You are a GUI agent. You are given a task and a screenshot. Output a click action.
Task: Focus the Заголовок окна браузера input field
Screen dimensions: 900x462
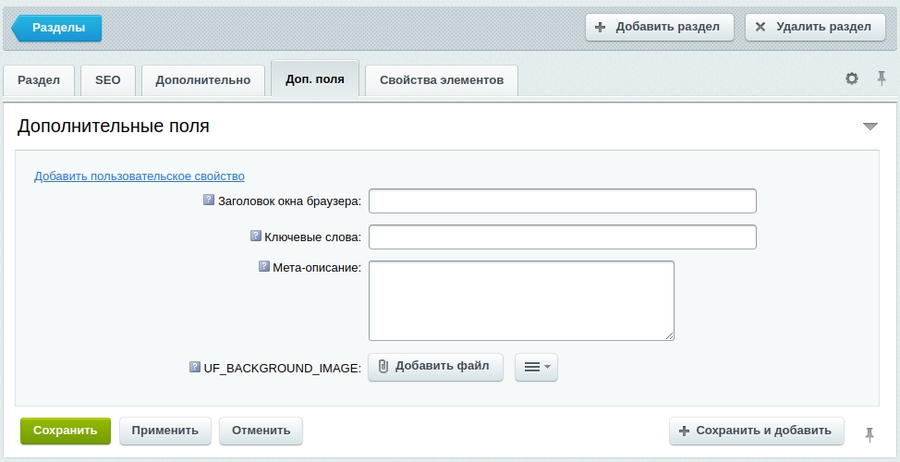[562, 201]
